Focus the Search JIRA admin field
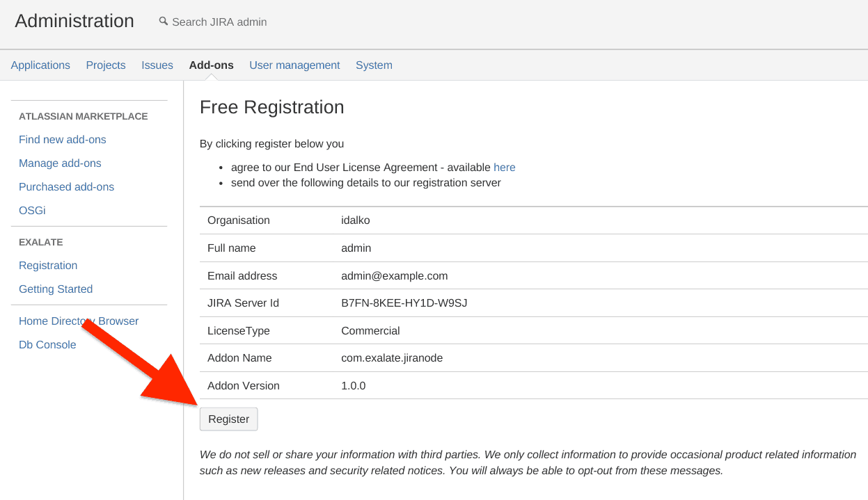Screen dimensions: 868x500 tap(219, 22)
